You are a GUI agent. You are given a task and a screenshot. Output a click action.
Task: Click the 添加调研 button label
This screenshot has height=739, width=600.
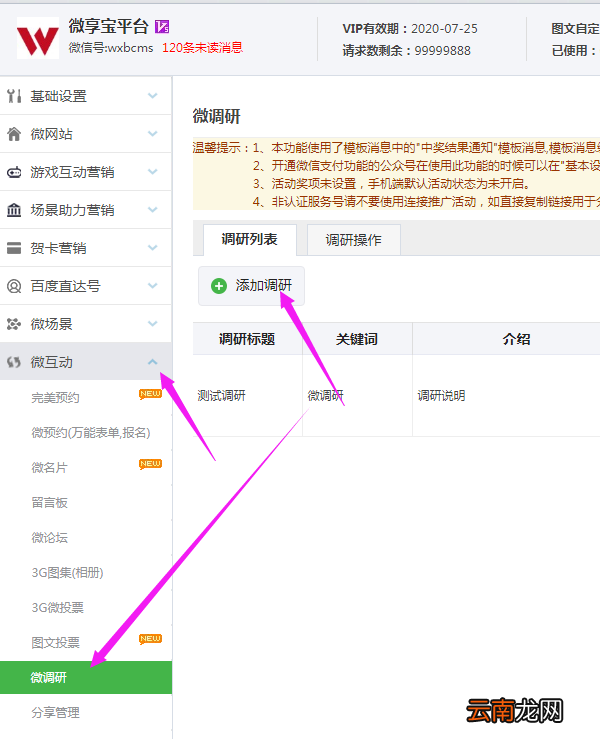(264, 286)
